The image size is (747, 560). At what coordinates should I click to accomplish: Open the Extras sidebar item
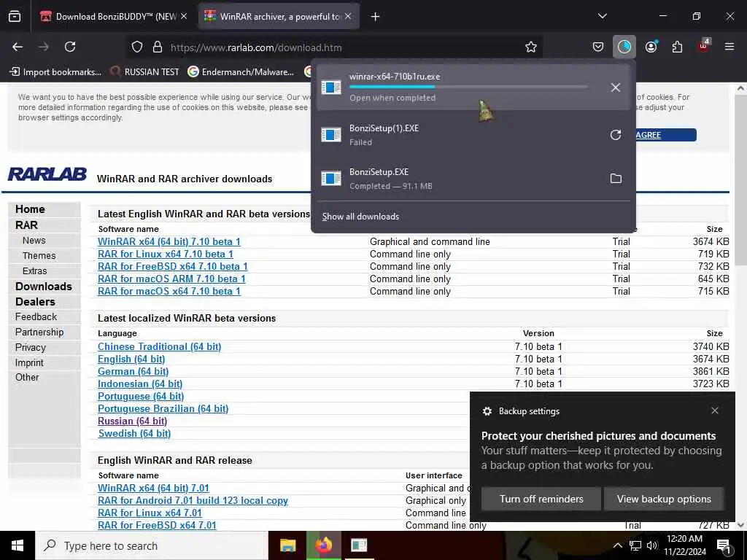click(x=34, y=271)
